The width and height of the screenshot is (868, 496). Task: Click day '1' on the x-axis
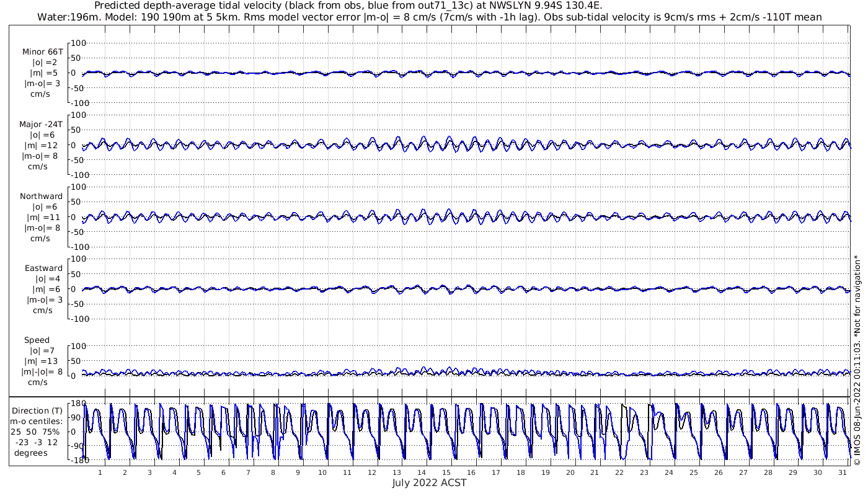pos(100,472)
